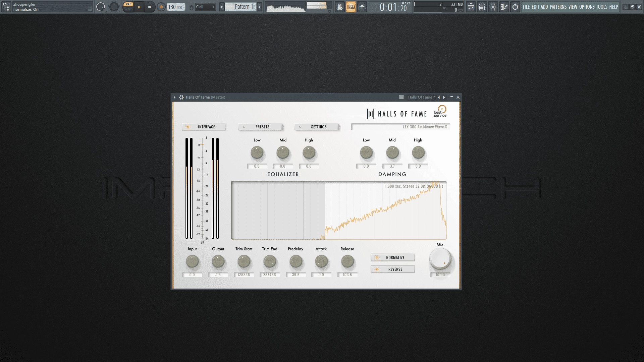This screenshot has width=644, height=362.
Task: Toggle the NORMALIZE button
Action: pyautogui.click(x=393, y=257)
